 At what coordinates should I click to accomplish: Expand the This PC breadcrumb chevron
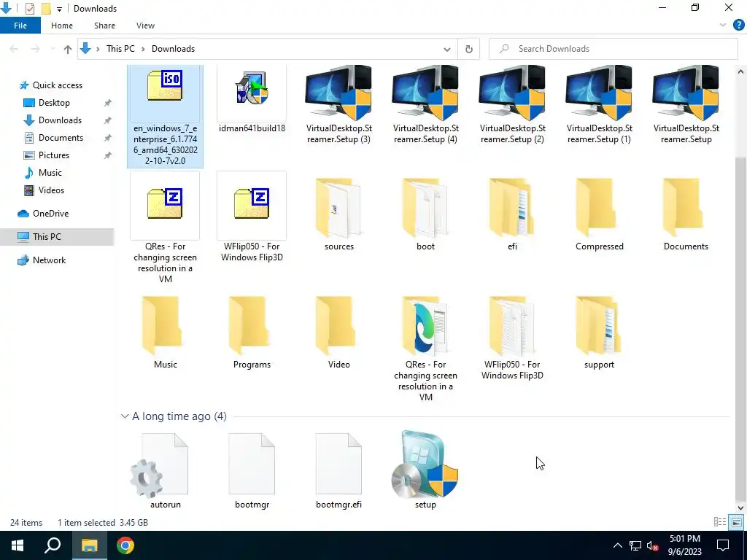tap(143, 49)
